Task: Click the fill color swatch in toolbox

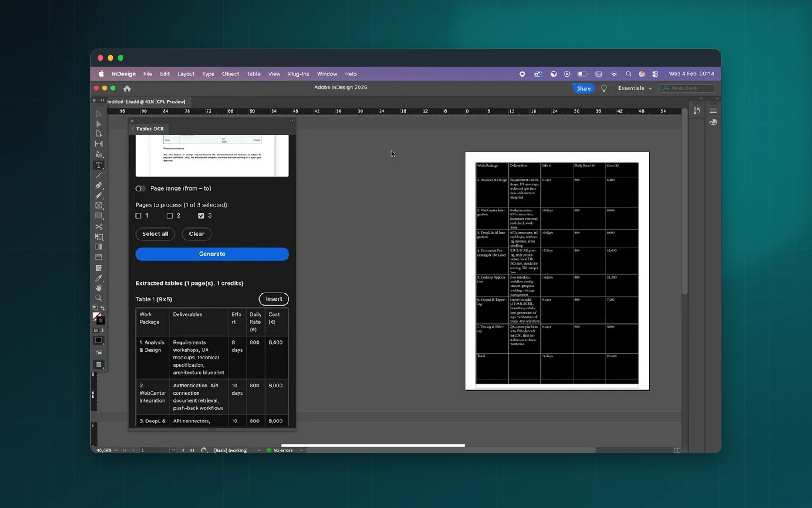Action: [96, 316]
